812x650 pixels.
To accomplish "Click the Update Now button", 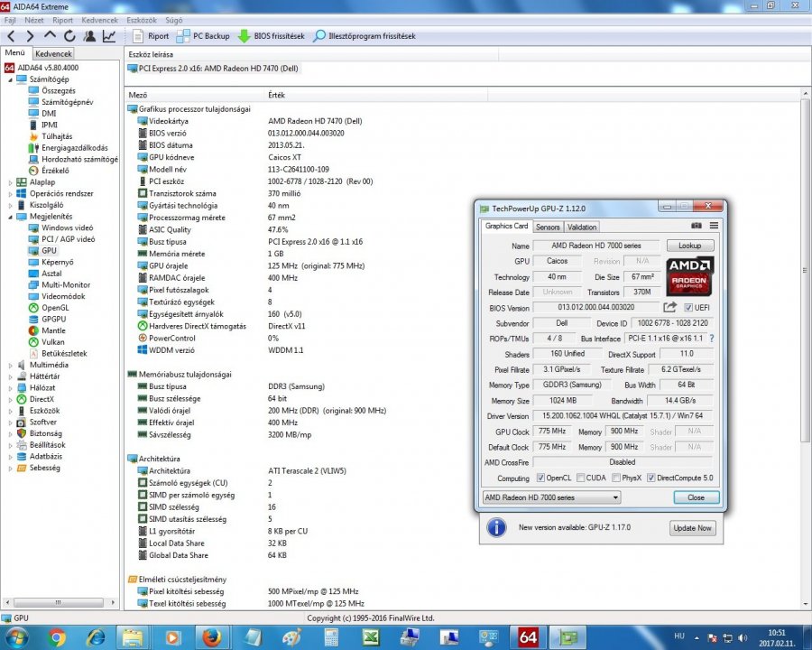I will (x=692, y=528).
